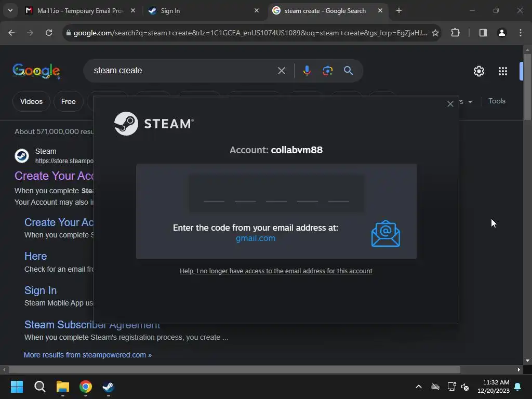Close the Mail1.io browser tab

point(133,11)
